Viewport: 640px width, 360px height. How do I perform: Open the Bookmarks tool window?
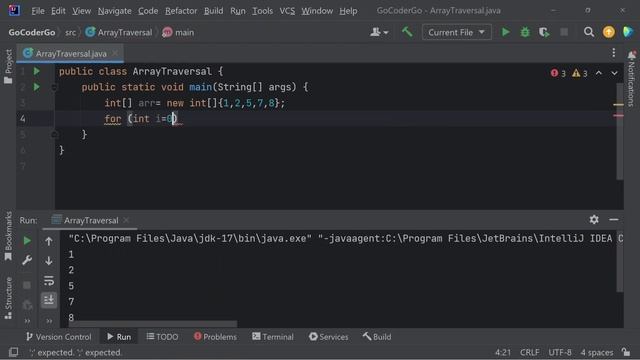coord(8,236)
